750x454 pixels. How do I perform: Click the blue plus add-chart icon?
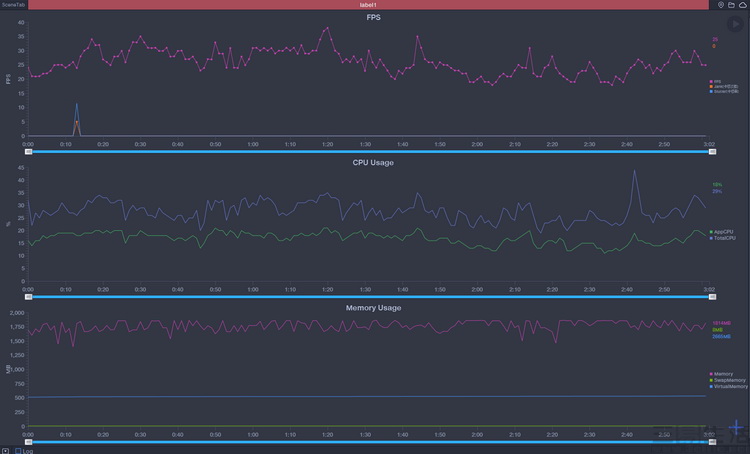tap(736, 427)
